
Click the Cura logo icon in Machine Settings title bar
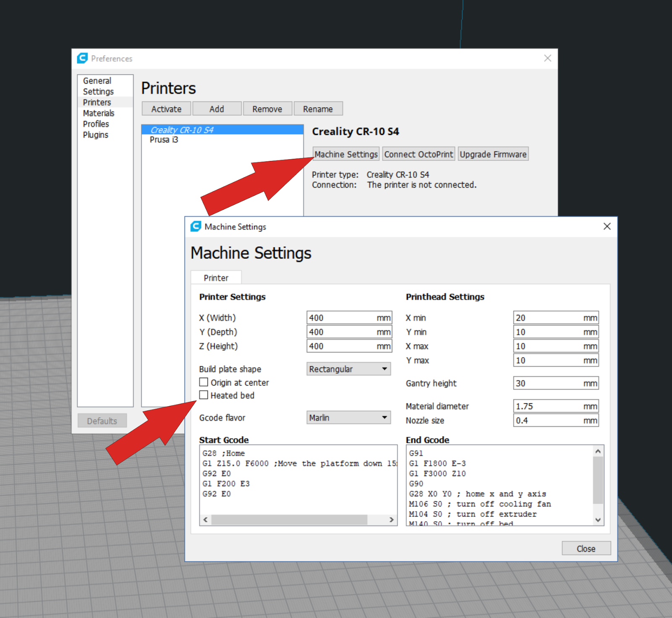click(196, 226)
